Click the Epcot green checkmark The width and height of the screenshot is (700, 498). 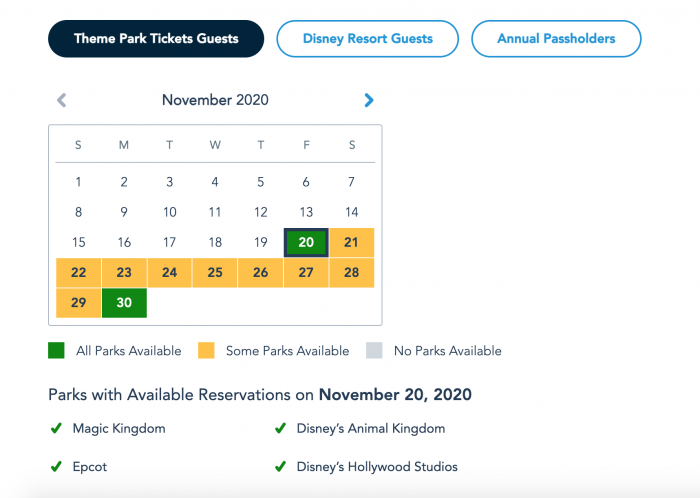click(x=56, y=466)
